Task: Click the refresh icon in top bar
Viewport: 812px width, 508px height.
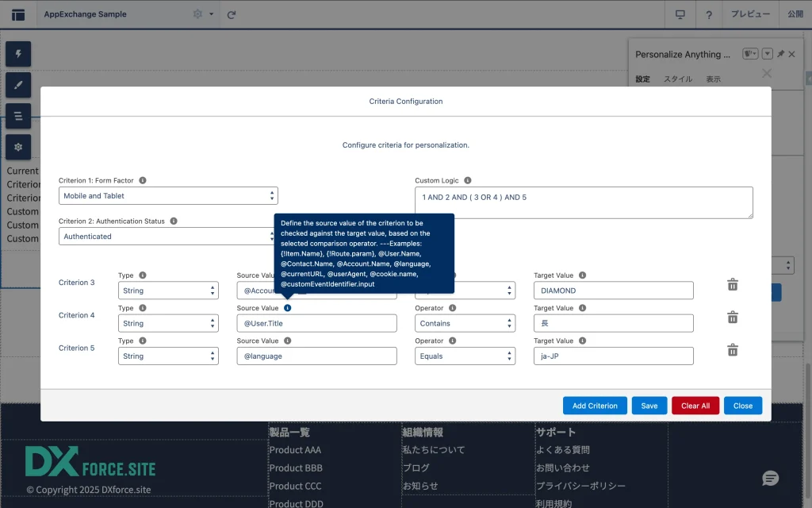Action: pyautogui.click(x=232, y=14)
